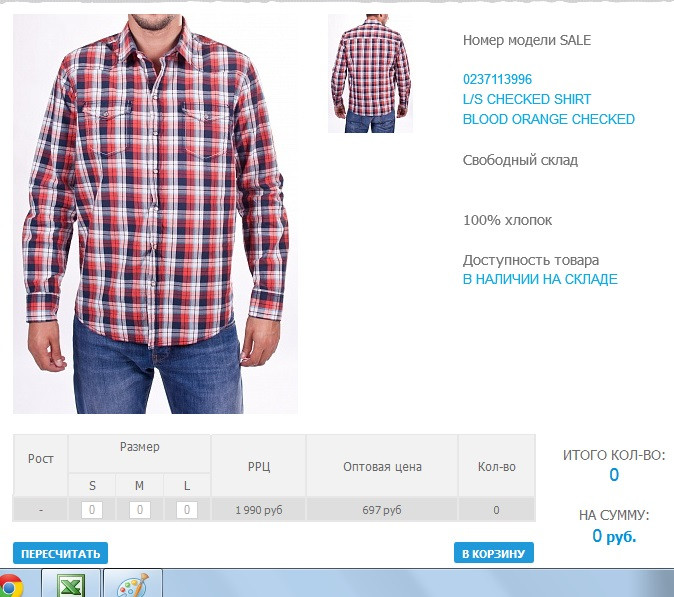Click the 697 руб wholesale price cell
Image resolution: width=674 pixels, height=597 pixels.
pyautogui.click(x=382, y=510)
